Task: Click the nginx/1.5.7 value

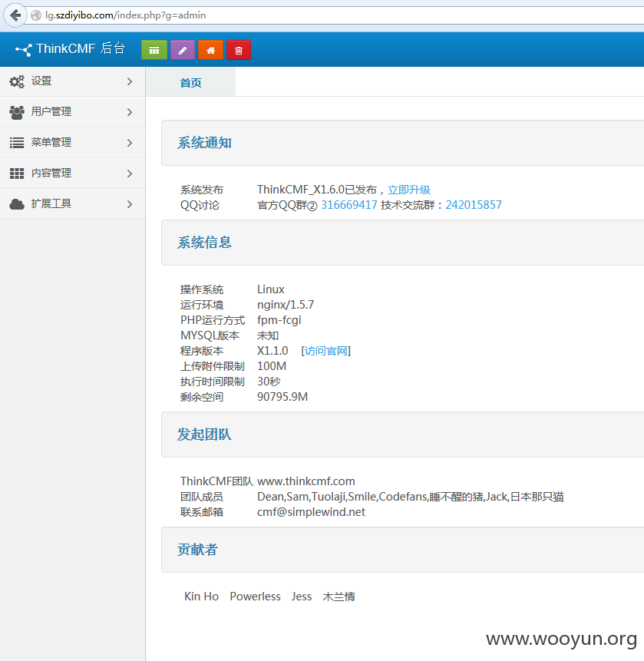Action: 286,305
